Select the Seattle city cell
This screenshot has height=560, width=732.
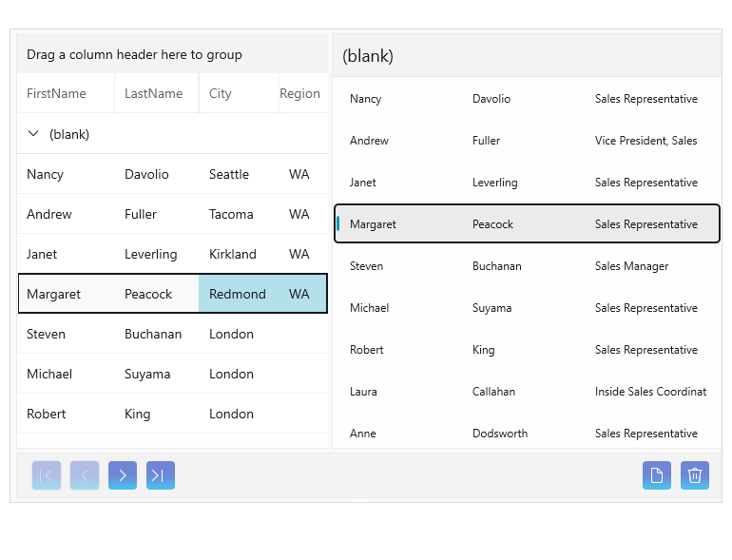click(x=239, y=174)
